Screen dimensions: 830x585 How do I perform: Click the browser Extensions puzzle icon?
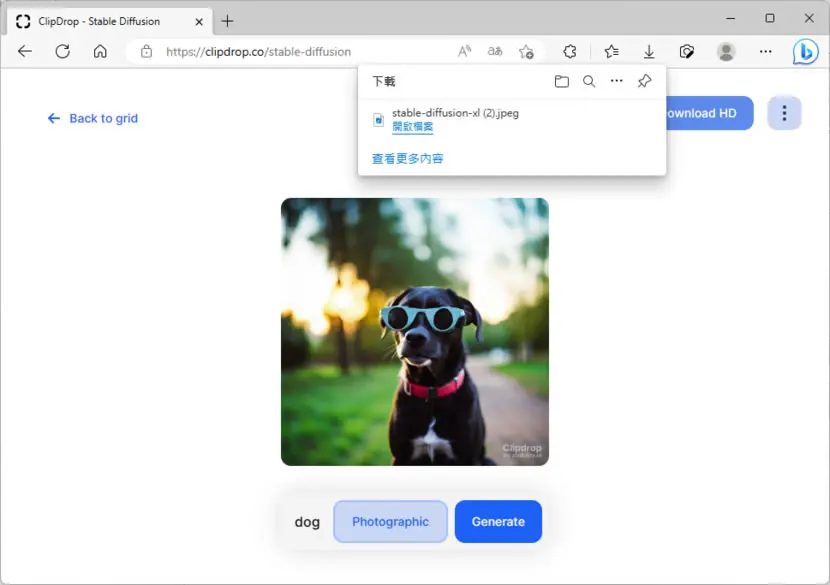click(570, 51)
